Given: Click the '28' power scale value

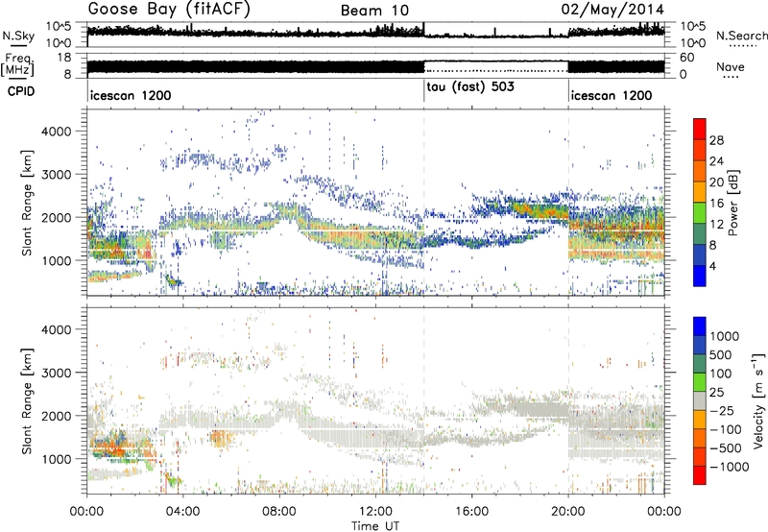Looking at the screenshot, I should tap(716, 140).
